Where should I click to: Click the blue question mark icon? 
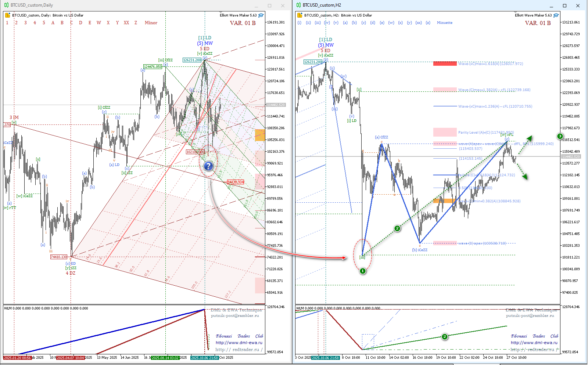tap(208, 166)
